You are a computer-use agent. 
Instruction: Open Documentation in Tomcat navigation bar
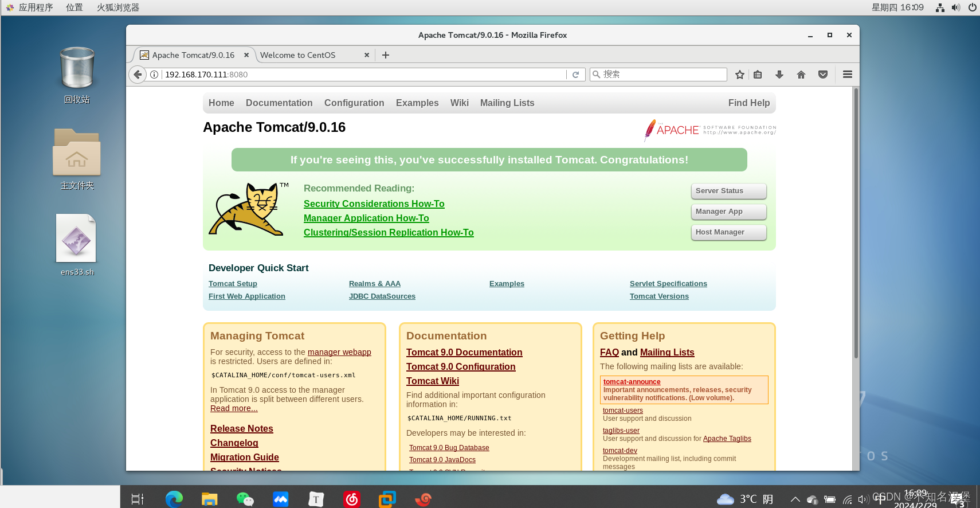(x=279, y=103)
